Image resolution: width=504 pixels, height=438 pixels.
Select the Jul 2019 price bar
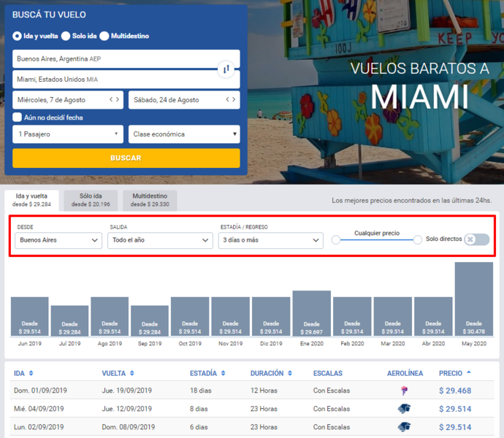coord(69,320)
